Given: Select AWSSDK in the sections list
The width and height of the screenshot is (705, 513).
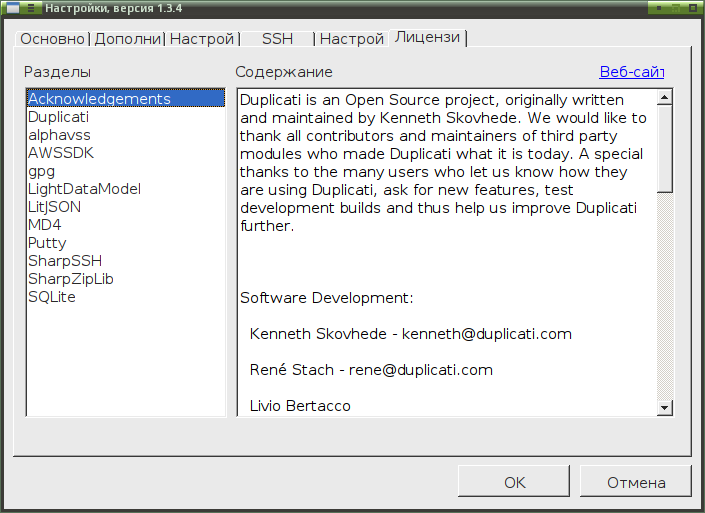Looking at the screenshot, I should click(x=125, y=153).
